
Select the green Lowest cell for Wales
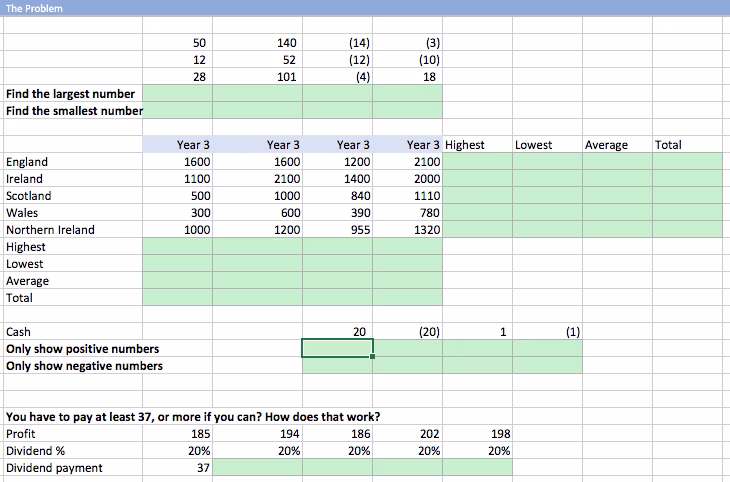[x=548, y=213]
